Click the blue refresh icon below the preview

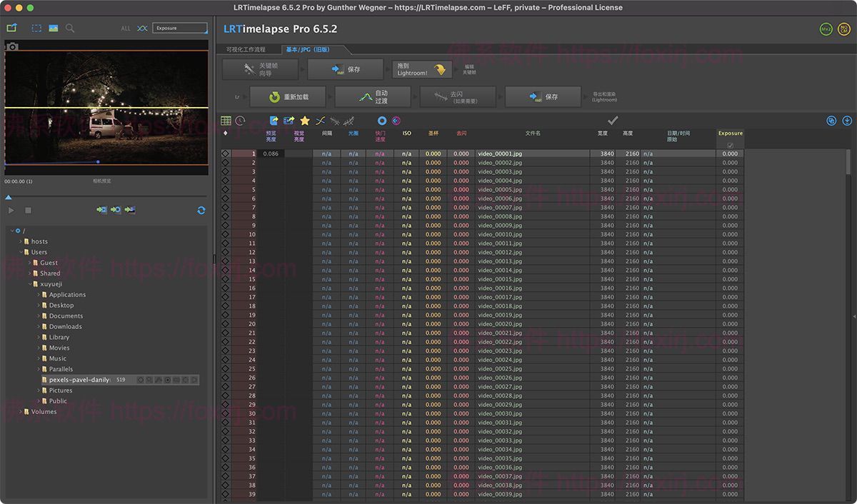[201, 210]
